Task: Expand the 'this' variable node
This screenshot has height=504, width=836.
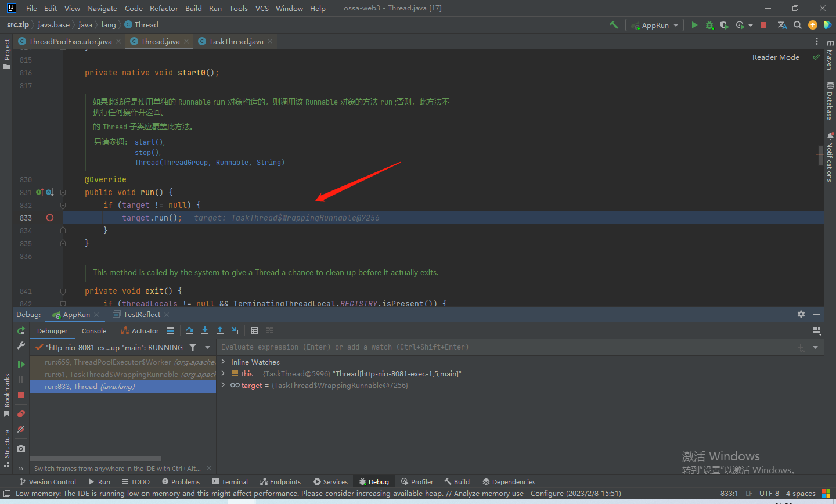Action: tap(223, 373)
